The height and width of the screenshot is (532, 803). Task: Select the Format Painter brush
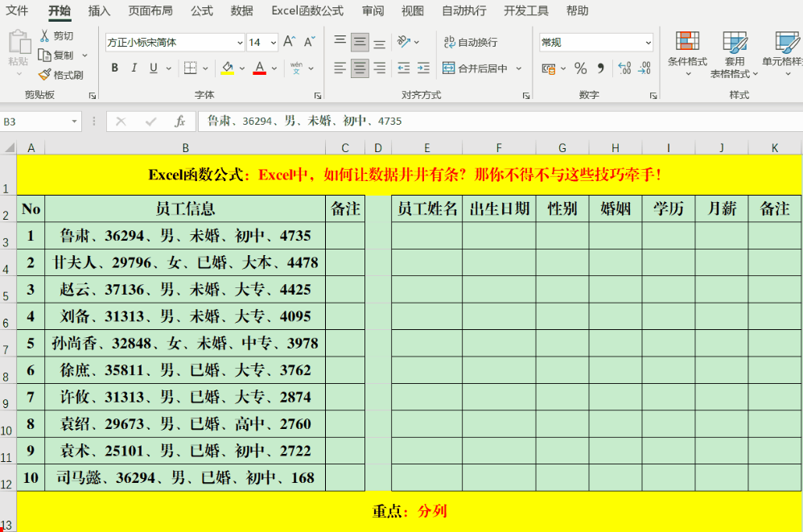coord(45,75)
